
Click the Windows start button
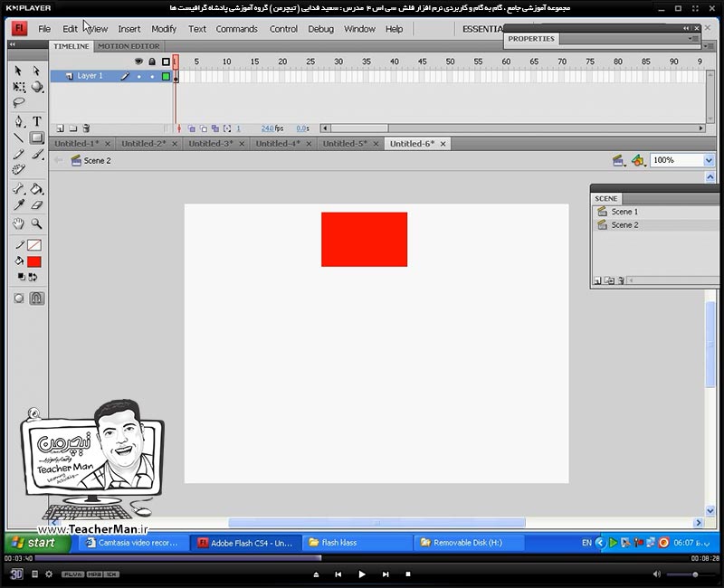(x=37, y=543)
